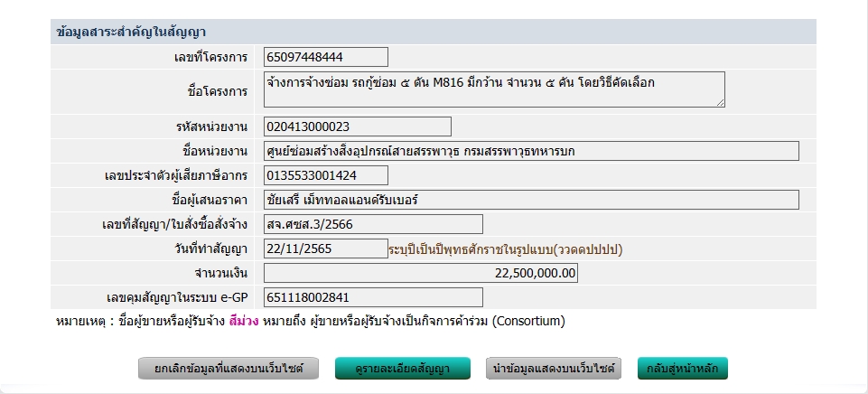Click the project number field 65097448444
The height and width of the screenshot is (394, 868).
(x=326, y=57)
